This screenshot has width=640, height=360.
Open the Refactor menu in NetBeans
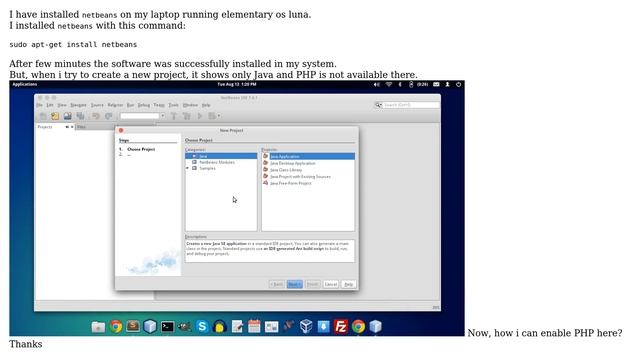click(116, 105)
